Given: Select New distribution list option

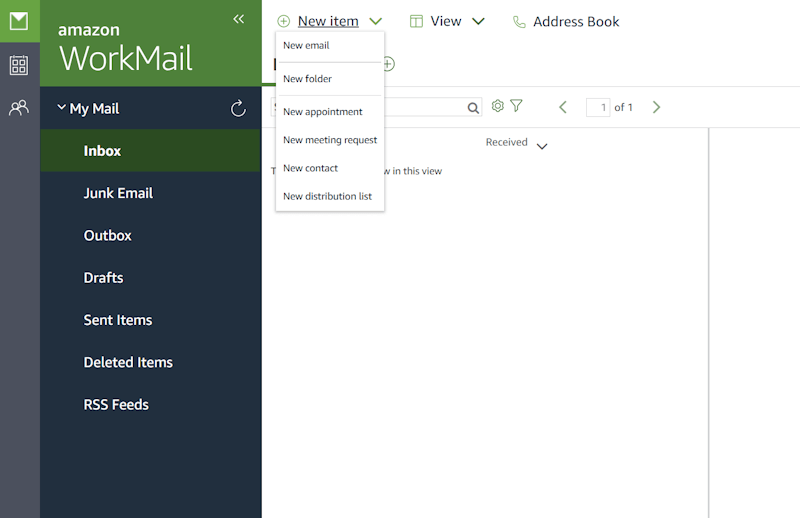Looking at the screenshot, I should [327, 196].
